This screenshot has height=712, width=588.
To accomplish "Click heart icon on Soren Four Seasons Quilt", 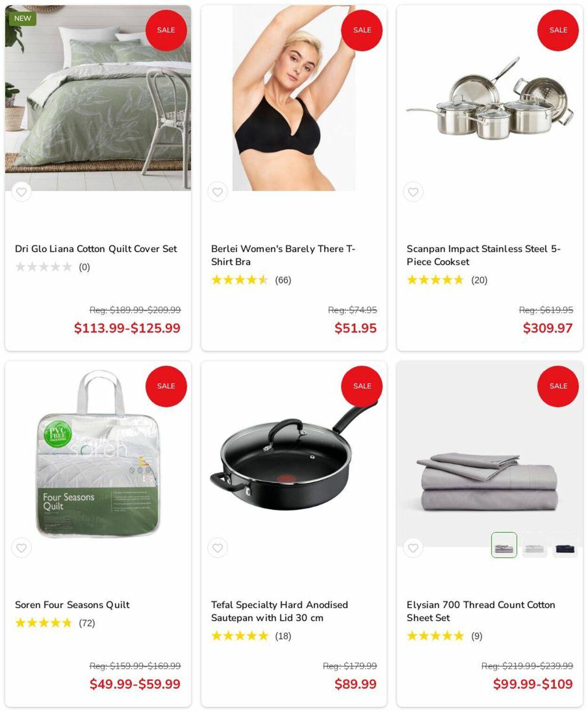I will tap(21, 548).
